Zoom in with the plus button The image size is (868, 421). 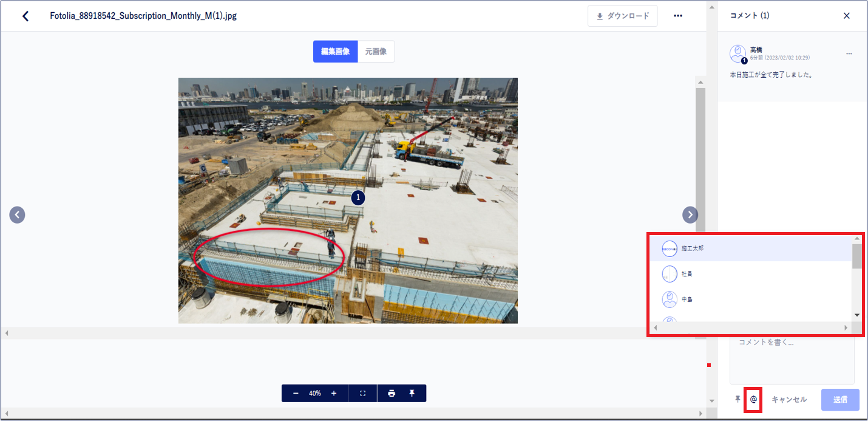point(334,393)
